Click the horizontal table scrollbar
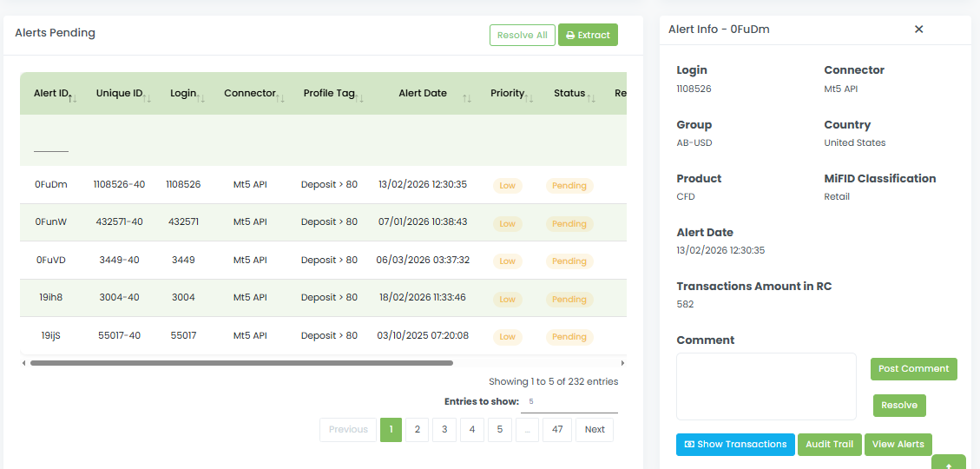The width and height of the screenshot is (980, 469). [x=241, y=363]
